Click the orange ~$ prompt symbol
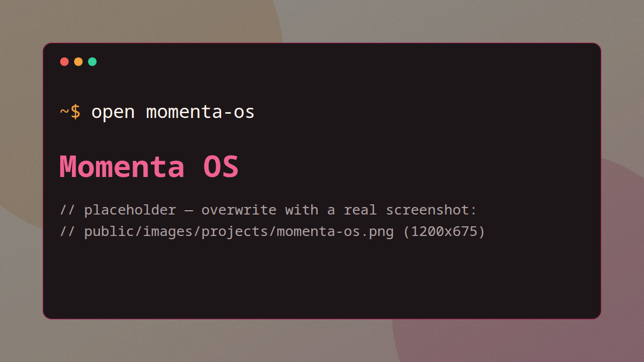 click(70, 112)
